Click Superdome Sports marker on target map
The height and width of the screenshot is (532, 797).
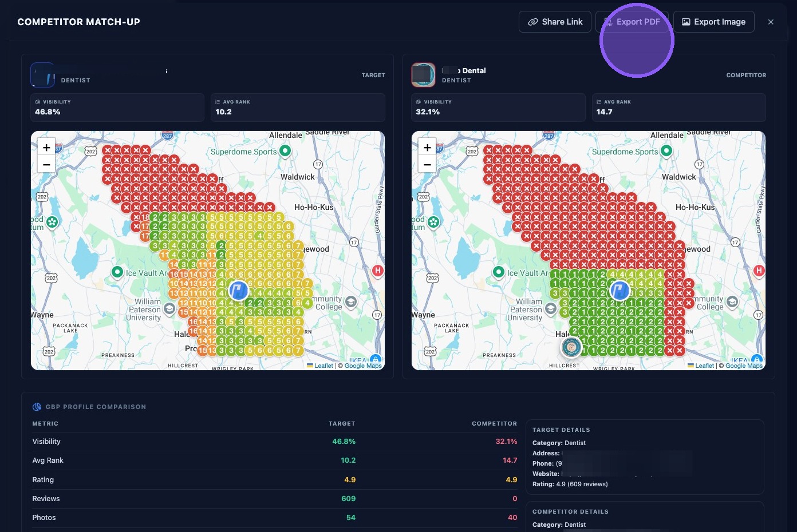285,151
